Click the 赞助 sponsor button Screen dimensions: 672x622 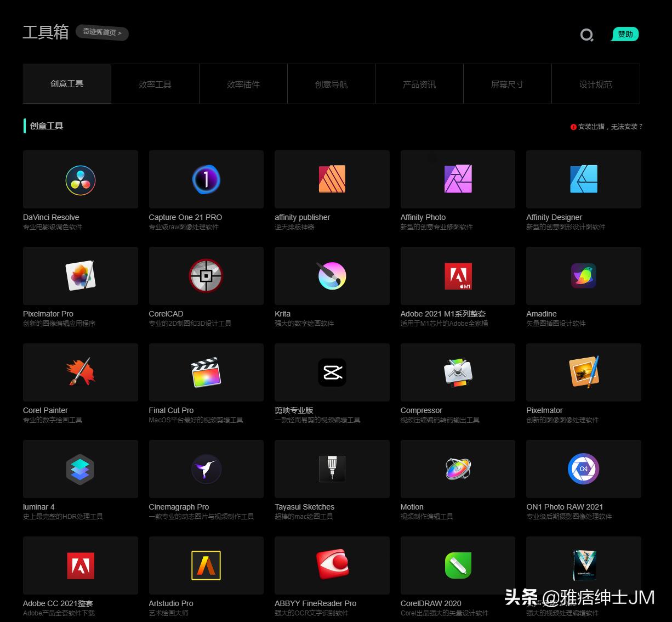click(624, 34)
